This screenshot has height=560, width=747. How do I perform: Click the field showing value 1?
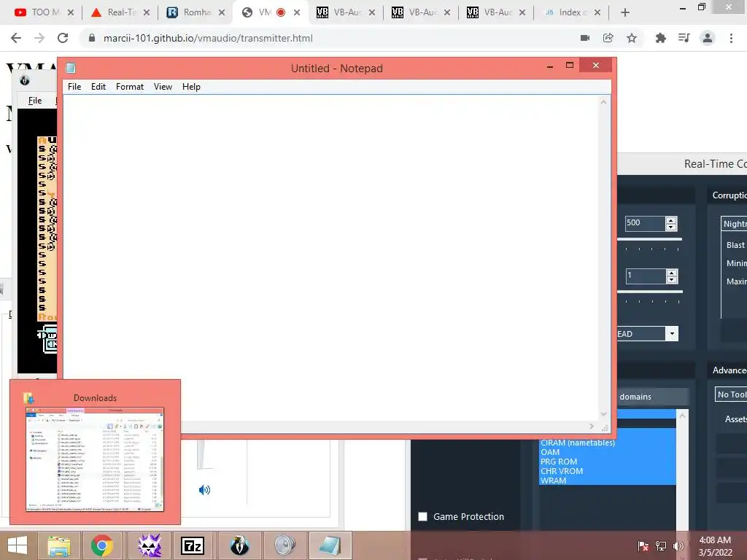point(646,276)
